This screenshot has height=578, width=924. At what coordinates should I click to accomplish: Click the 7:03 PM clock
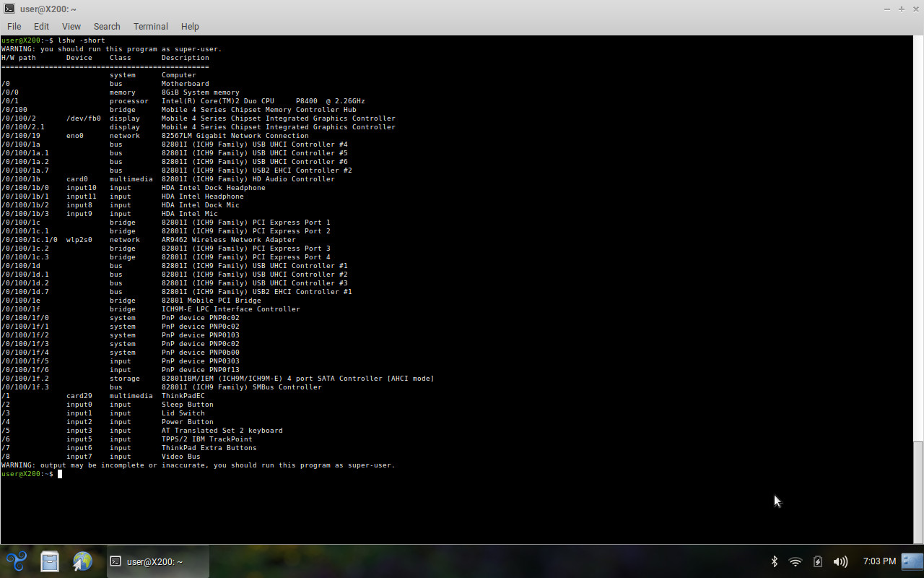coord(879,561)
